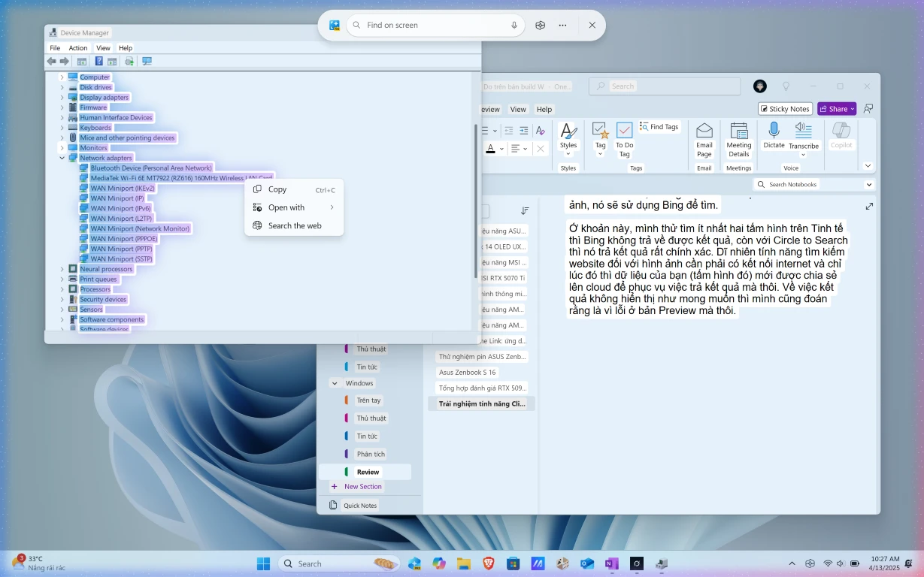The width and height of the screenshot is (924, 577).
Task: Click Device Manager vertical scrollbar
Action: coord(475,201)
